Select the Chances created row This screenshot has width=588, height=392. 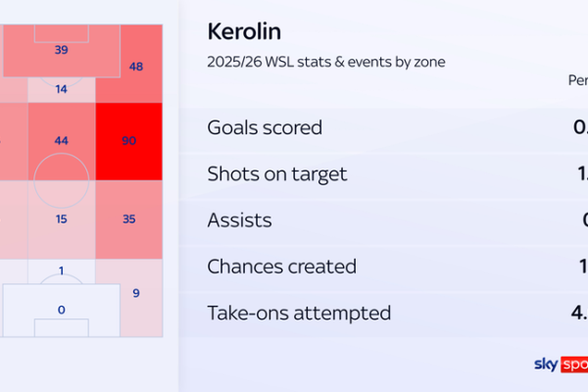[x=383, y=267]
